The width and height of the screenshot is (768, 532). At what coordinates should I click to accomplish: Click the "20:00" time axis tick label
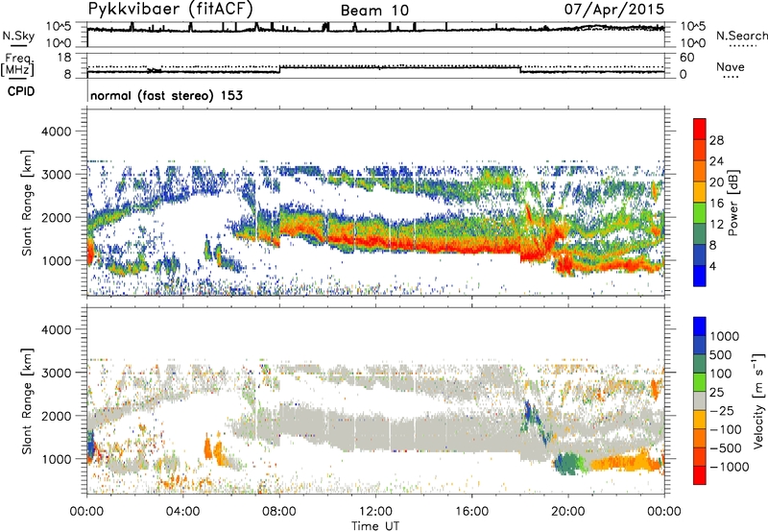(x=568, y=512)
